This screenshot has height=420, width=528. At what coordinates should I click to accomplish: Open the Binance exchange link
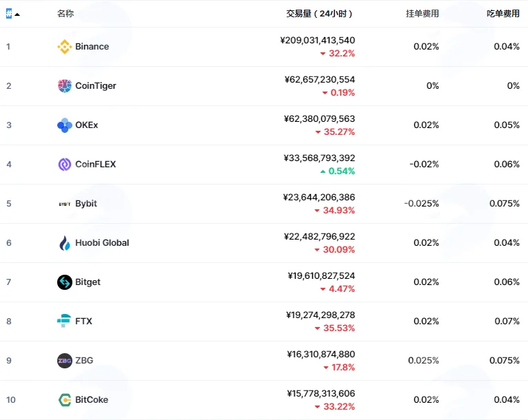tap(92, 46)
